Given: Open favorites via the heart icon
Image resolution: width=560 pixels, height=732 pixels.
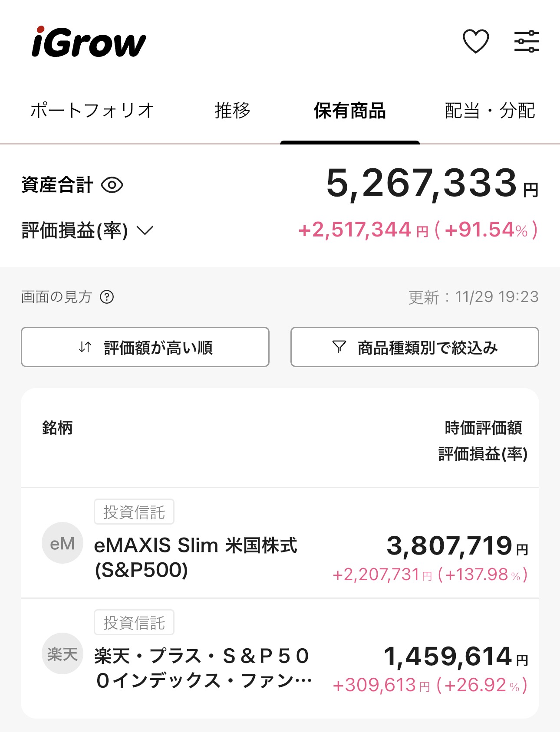Looking at the screenshot, I should click(476, 41).
